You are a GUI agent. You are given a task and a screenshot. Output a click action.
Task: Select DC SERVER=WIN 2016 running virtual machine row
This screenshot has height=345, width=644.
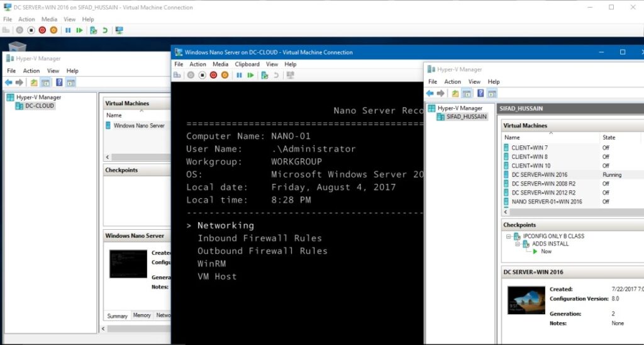pyautogui.click(x=573, y=175)
